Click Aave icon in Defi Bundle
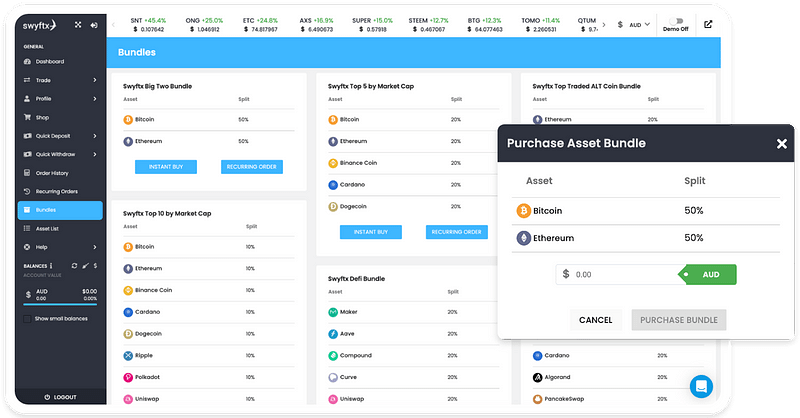Viewport: 800px width, 418px height. [333, 334]
